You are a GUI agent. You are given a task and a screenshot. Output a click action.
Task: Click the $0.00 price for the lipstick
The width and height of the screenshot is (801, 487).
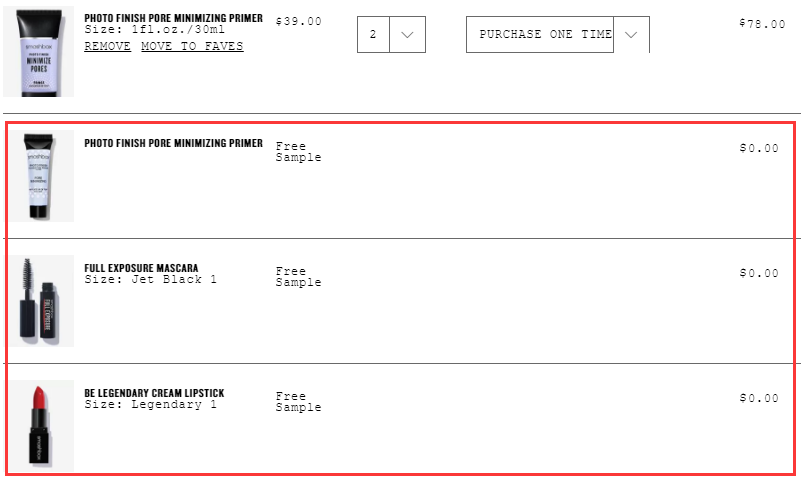point(759,398)
